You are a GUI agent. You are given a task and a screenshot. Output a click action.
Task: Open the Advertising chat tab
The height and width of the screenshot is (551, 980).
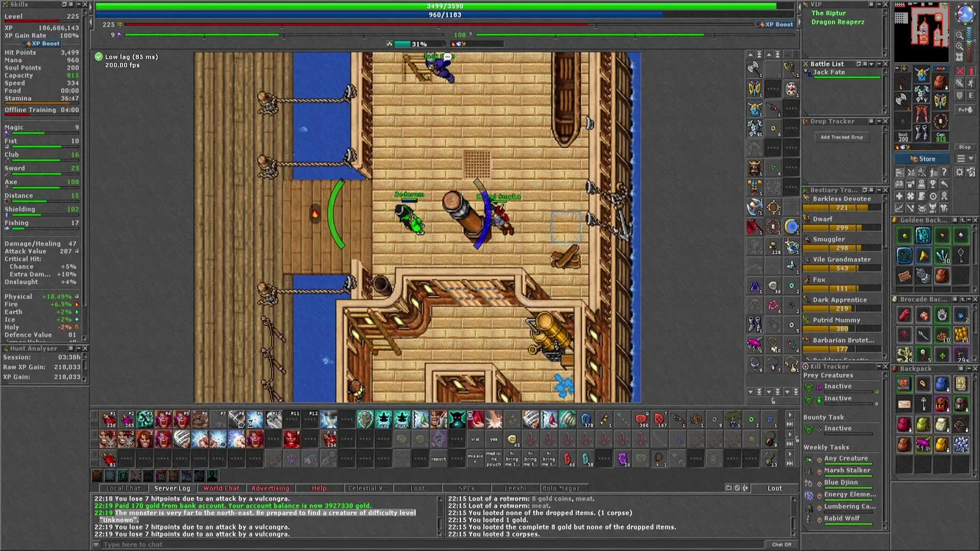(269, 488)
